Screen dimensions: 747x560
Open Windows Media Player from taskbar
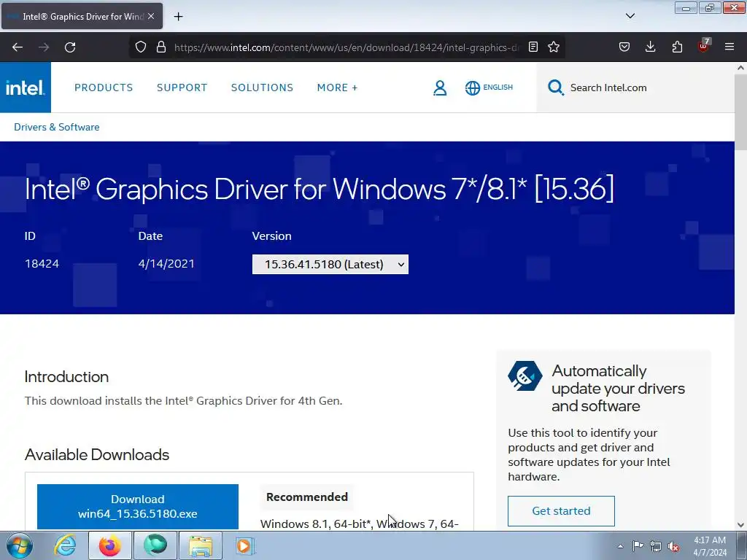(245, 545)
